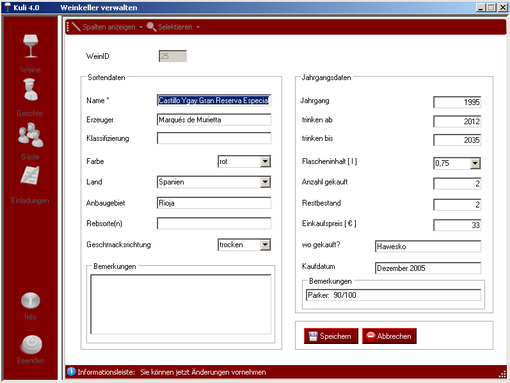The height and width of the screenshot is (383, 510).
Task: Maximize the Kuli window
Action: 491,7
